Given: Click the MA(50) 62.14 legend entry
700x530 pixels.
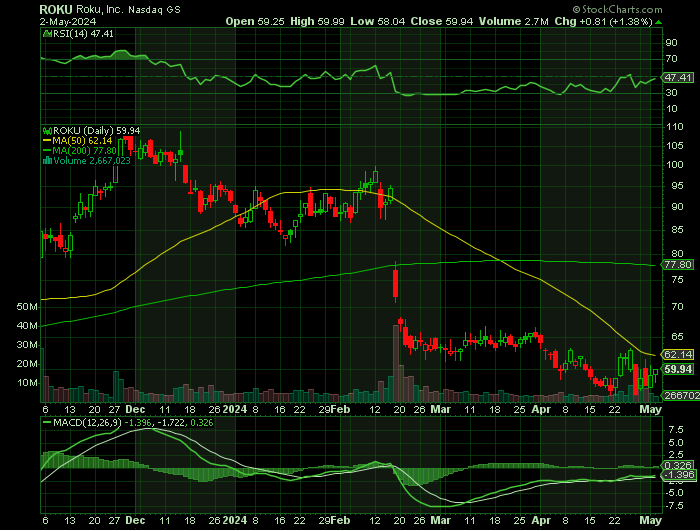Looking at the screenshot, I should tap(83, 141).
